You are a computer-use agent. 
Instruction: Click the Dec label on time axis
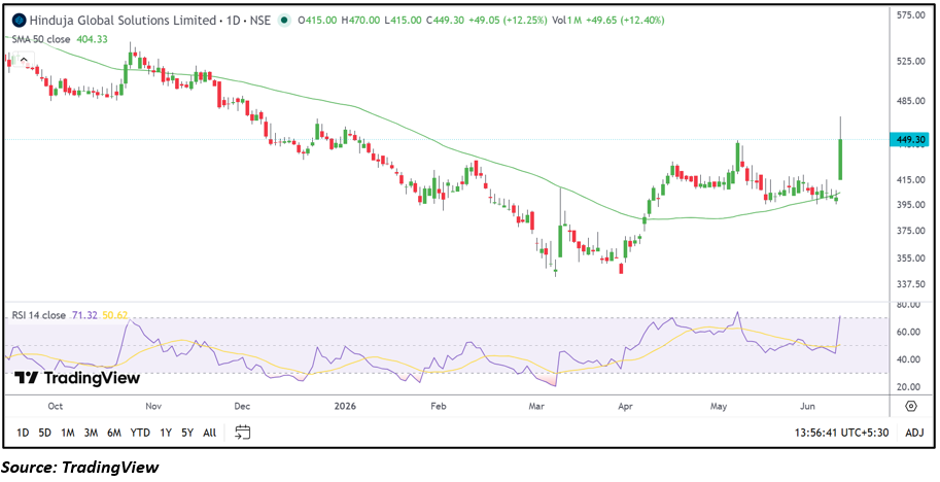pos(242,406)
